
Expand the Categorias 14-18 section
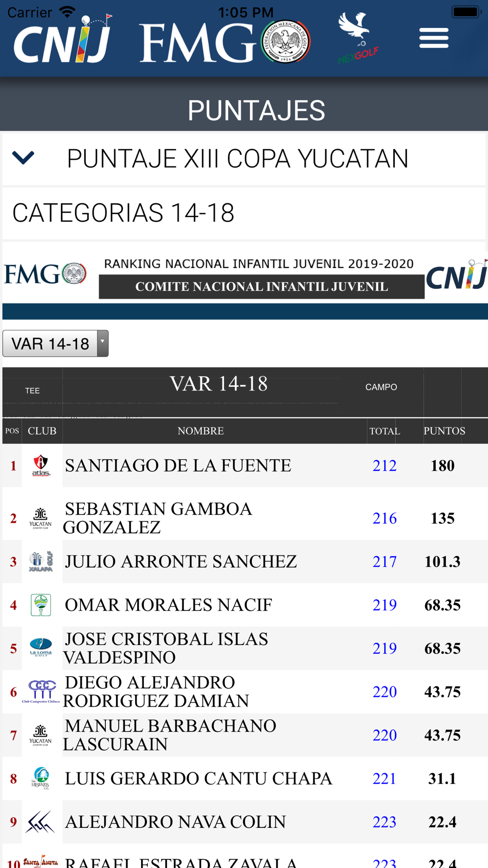244,213
